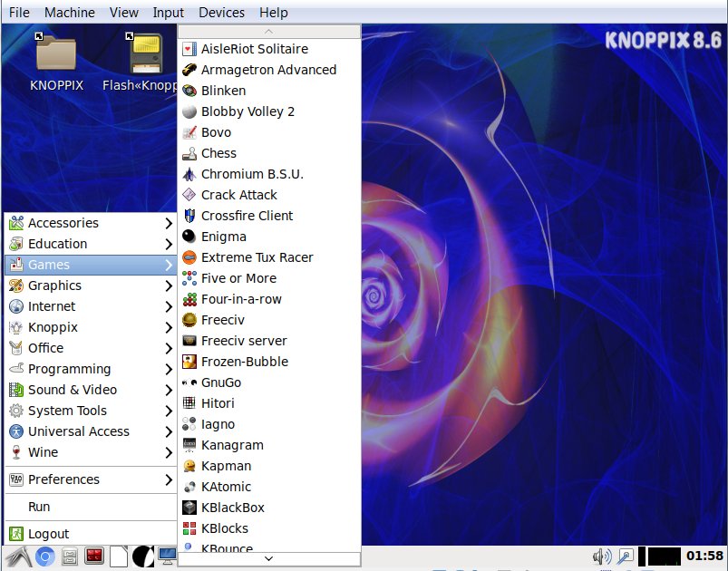Open GnuGo from Games submenu
This screenshot has width=728, height=571.
[269, 382]
